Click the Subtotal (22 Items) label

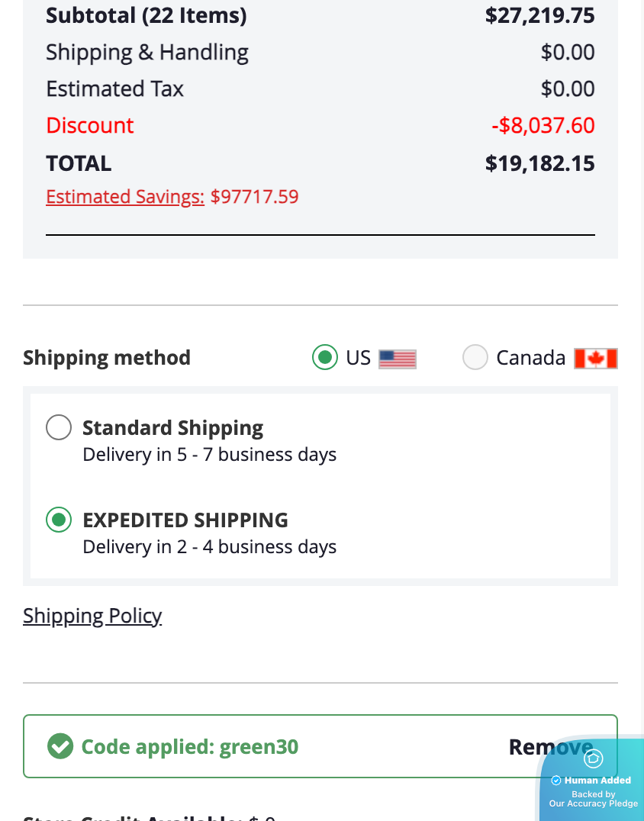[x=147, y=15]
